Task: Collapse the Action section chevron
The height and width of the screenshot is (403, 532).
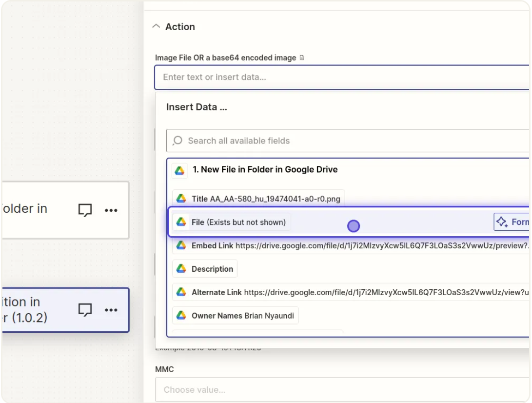Action: point(156,27)
